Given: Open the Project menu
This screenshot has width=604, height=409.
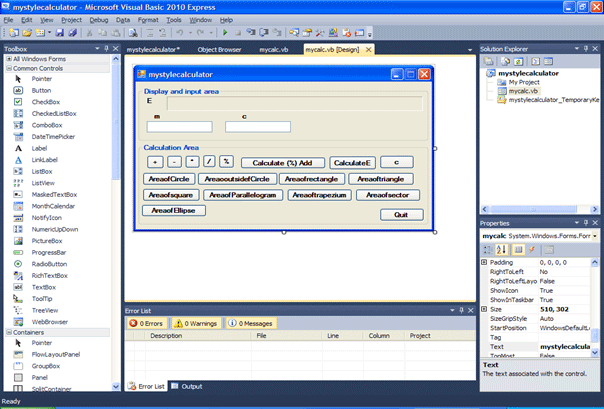Looking at the screenshot, I should (71, 20).
